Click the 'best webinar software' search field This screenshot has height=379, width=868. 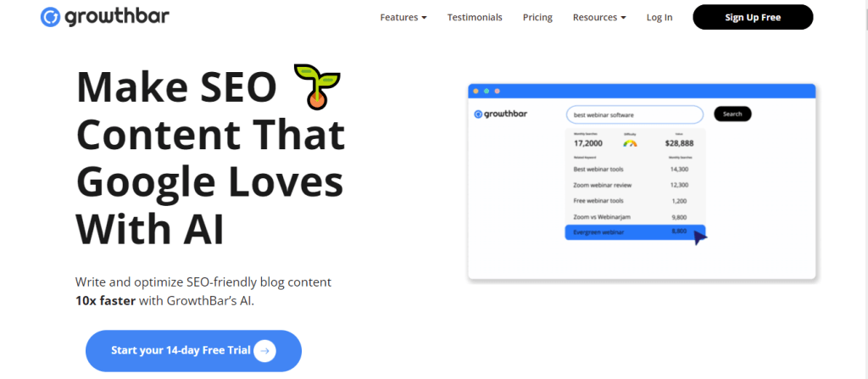coord(634,114)
